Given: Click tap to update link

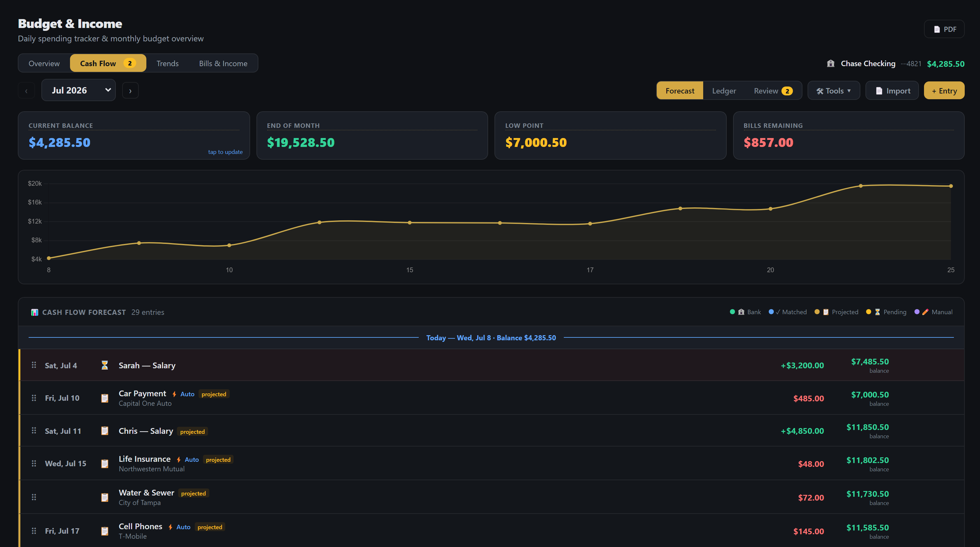Looking at the screenshot, I should click(225, 152).
